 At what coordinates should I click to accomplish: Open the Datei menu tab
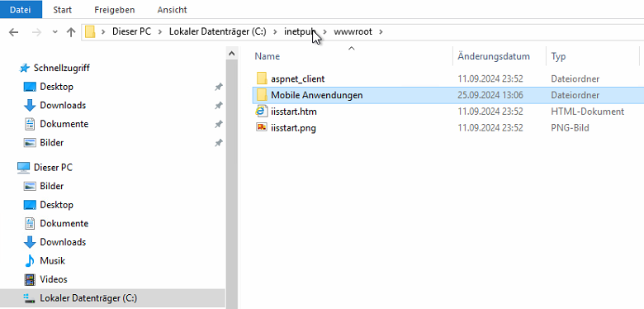click(x=21, y=9)
